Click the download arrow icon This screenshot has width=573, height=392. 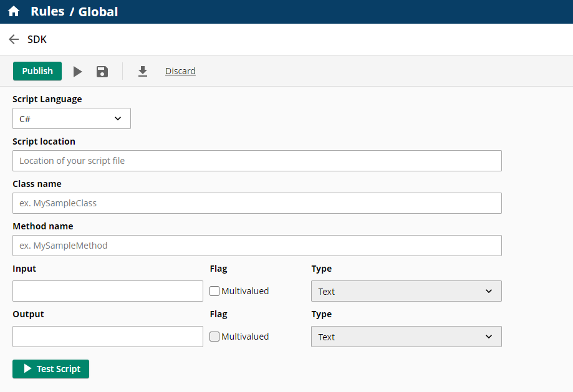pyautogui.click(x=143, y=72)
